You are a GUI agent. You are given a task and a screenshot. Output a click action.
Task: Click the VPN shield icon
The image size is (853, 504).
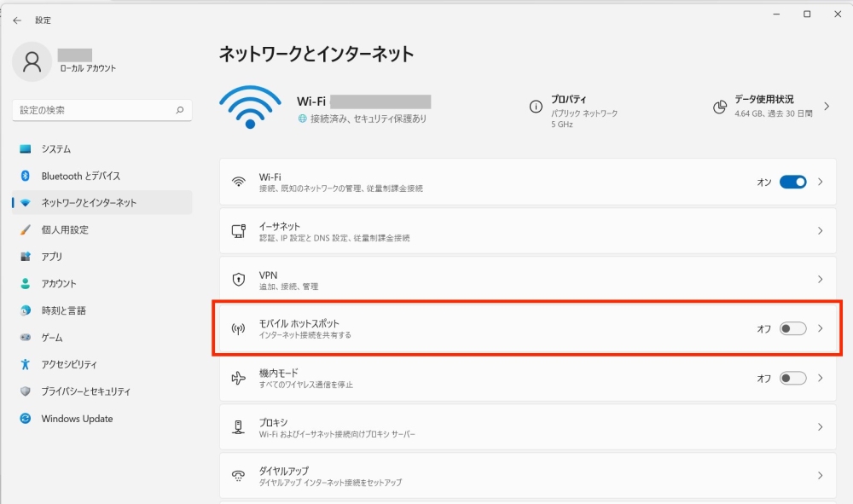click(x=239, y=280)
